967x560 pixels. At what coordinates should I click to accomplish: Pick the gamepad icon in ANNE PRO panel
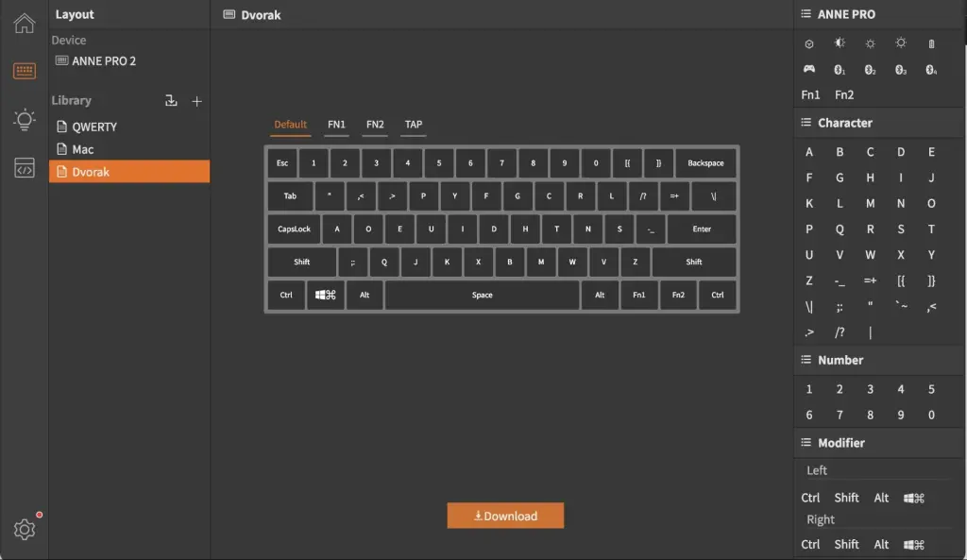[809, 69]
